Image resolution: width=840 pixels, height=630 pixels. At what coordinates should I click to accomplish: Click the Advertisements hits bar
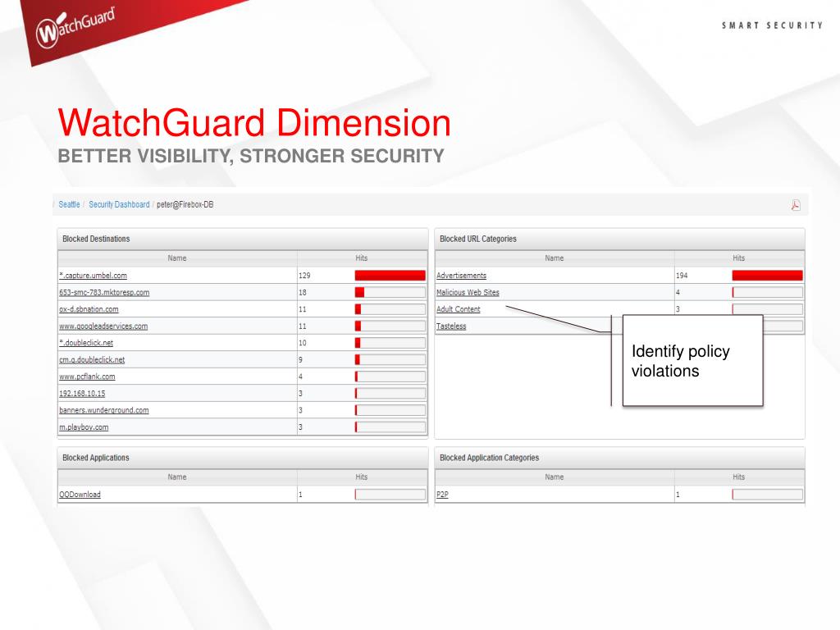tap(767, 276)
